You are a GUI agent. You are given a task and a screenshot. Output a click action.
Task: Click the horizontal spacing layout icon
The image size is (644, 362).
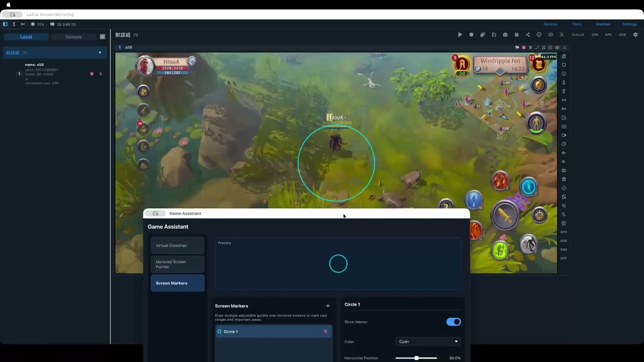pyautogui.click(x=23, y=24)
